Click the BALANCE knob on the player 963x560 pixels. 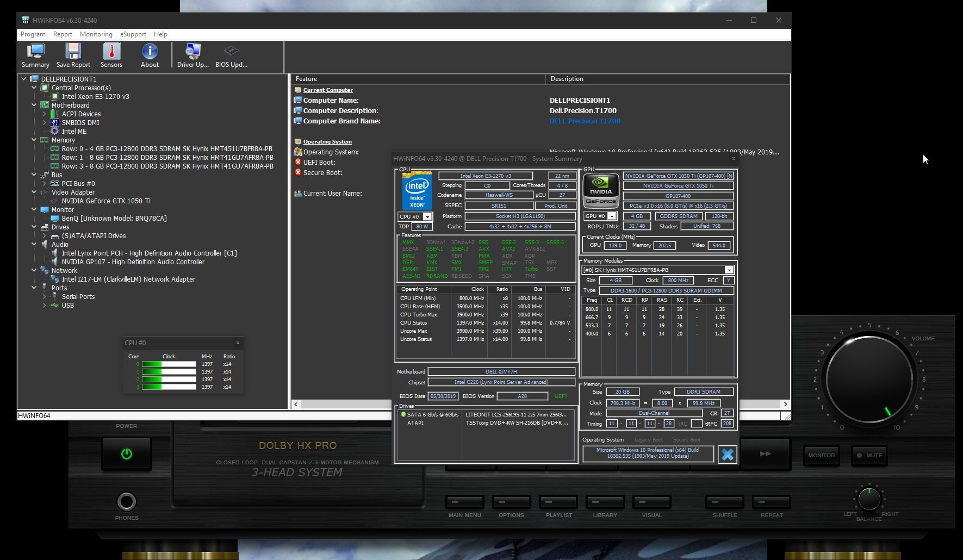(x=869, y=499)
